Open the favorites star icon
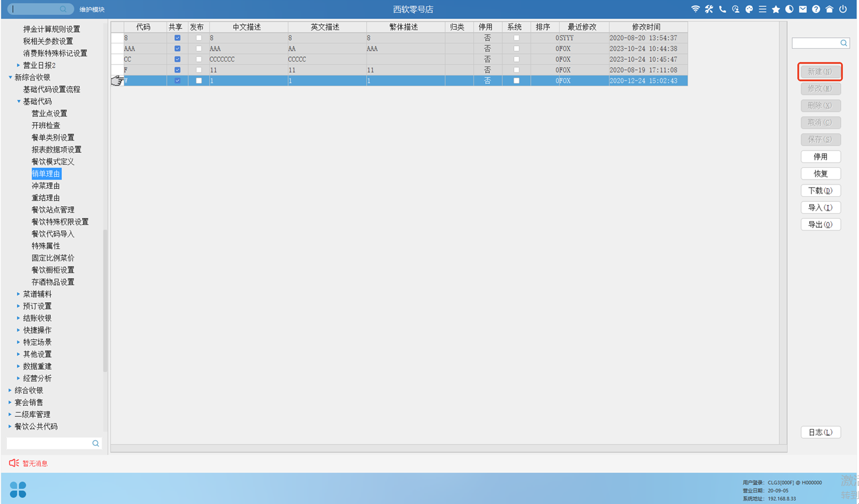Image resolution: width=859 pixels, height=504 pixels. coord(775,9)
